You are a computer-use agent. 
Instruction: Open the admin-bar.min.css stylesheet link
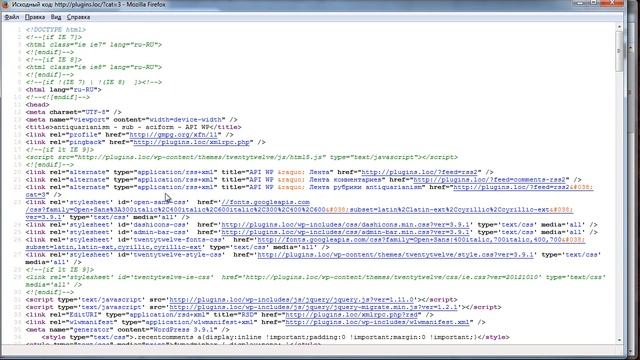click(345, 232)
